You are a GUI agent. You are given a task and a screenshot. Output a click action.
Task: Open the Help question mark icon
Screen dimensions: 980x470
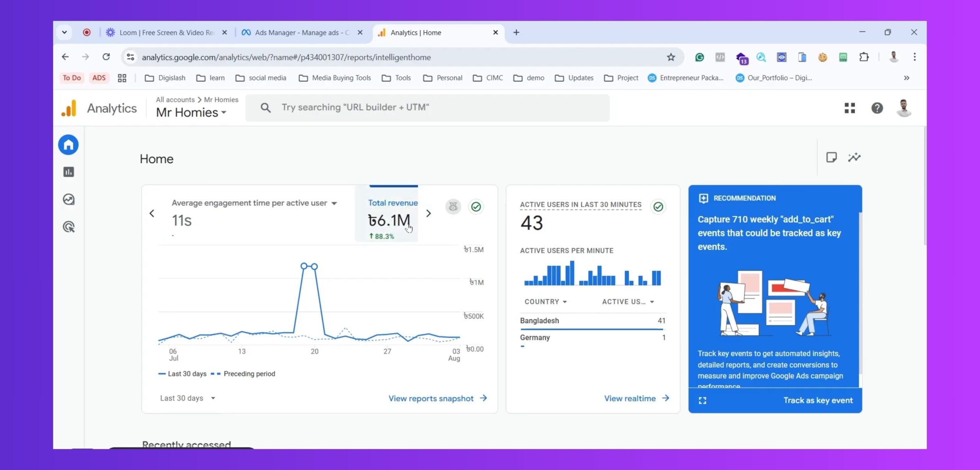pyautogui.click(x=877, y=108)
